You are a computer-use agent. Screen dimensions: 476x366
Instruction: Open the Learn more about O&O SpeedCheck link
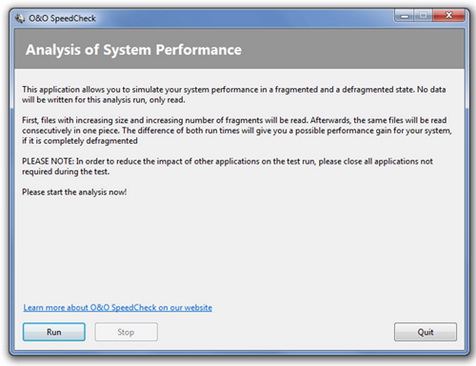[118, 307]
